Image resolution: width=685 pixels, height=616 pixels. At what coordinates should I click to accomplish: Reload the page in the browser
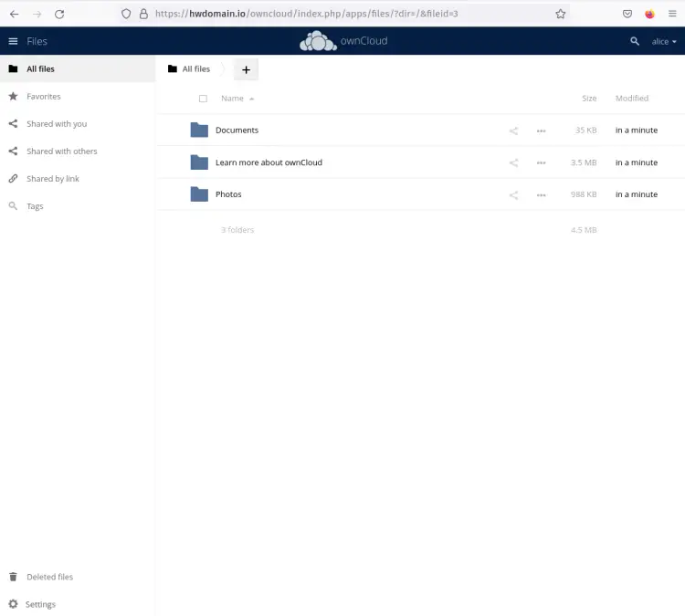click(x=59, y=14)
